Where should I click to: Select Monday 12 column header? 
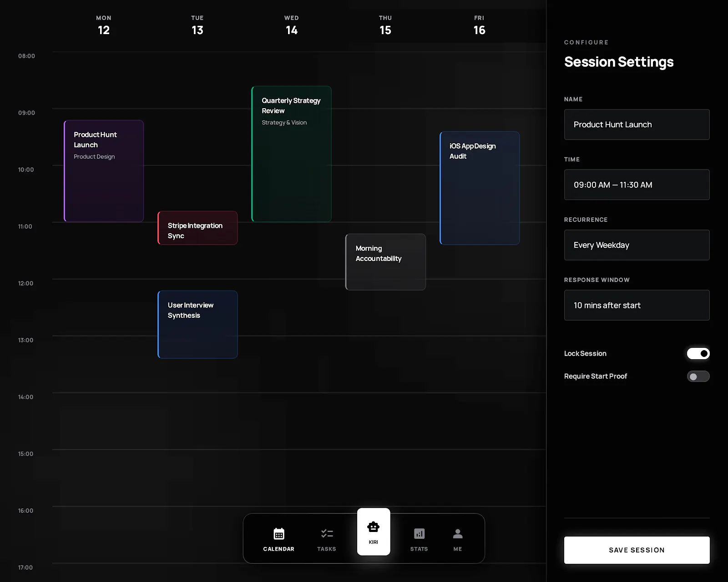pyautogui.click(x=104, y=25)
